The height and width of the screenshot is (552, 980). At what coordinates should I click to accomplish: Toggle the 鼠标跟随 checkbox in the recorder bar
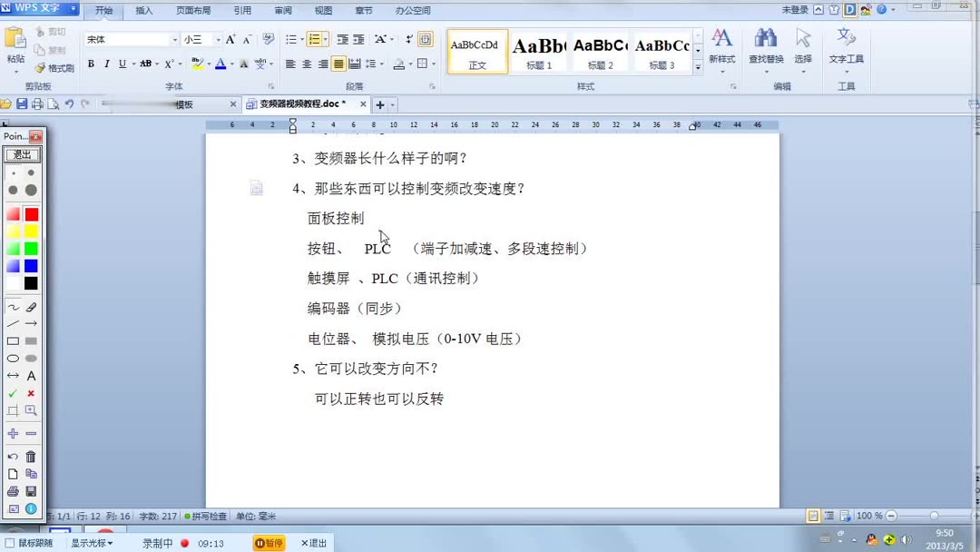pos(7,542)
